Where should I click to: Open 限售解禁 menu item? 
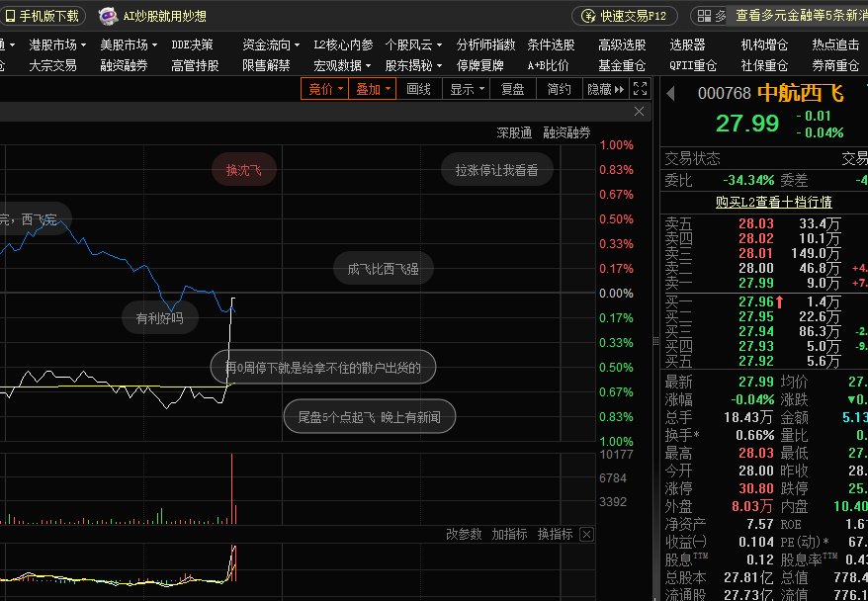coord(266,66)
